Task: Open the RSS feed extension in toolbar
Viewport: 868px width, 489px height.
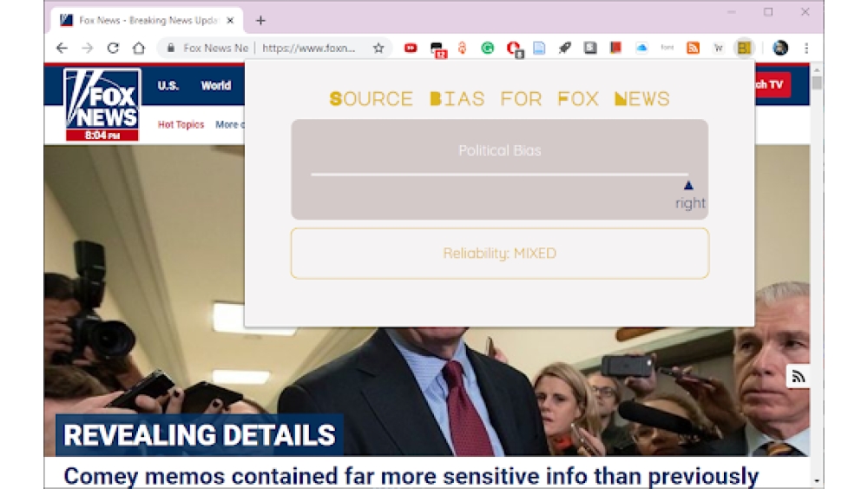Action: [693, 49]
